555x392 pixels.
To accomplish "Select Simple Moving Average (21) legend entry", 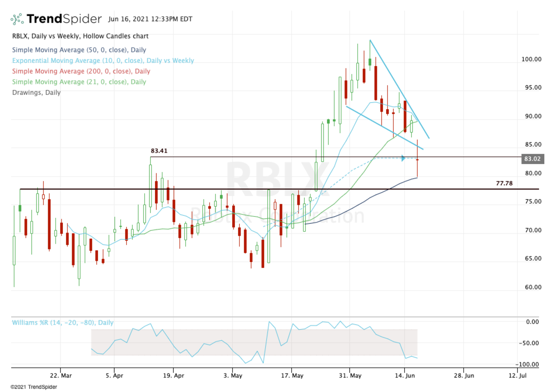I will tap(79, 82).
